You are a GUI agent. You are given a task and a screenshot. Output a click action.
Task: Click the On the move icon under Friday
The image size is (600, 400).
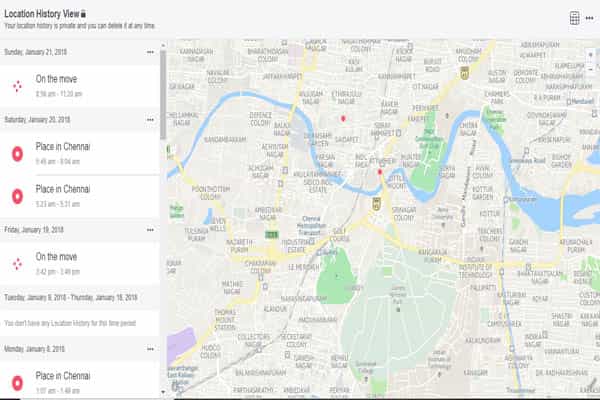[x=17, y=264]
